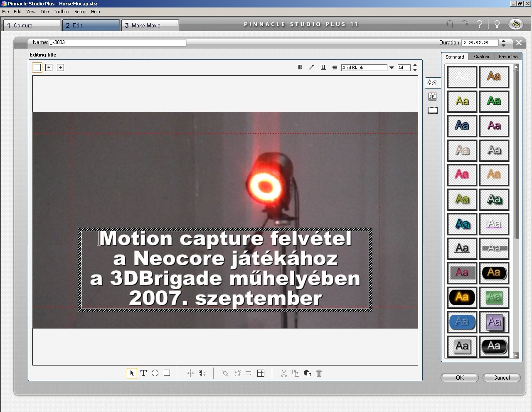Click the title Name input field
Image resolution: width=532 pixels, height=412 pixels.
117,42
